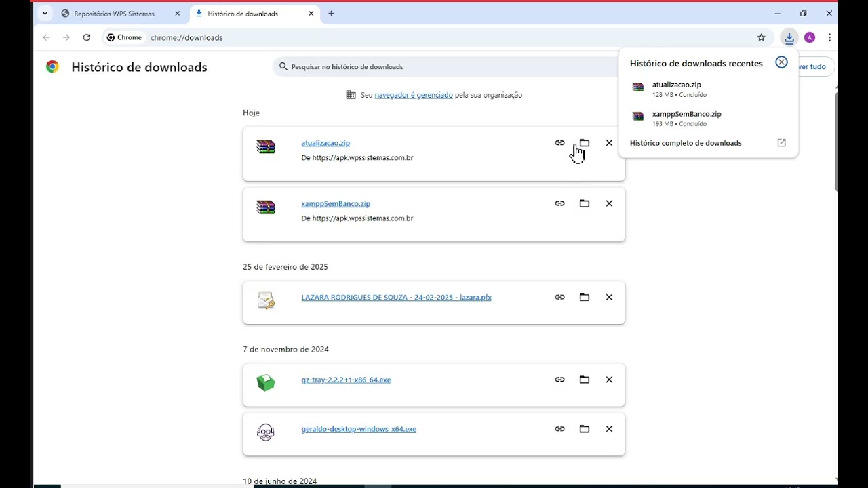Open the tab search dropdown arrow
Screen dimensions: 868x488
tap(45, 14)
